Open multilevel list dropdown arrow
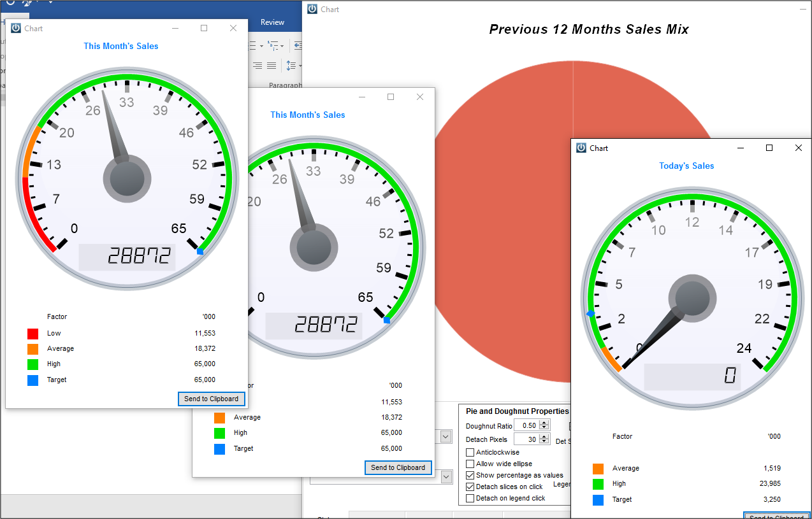 (282, 46)
